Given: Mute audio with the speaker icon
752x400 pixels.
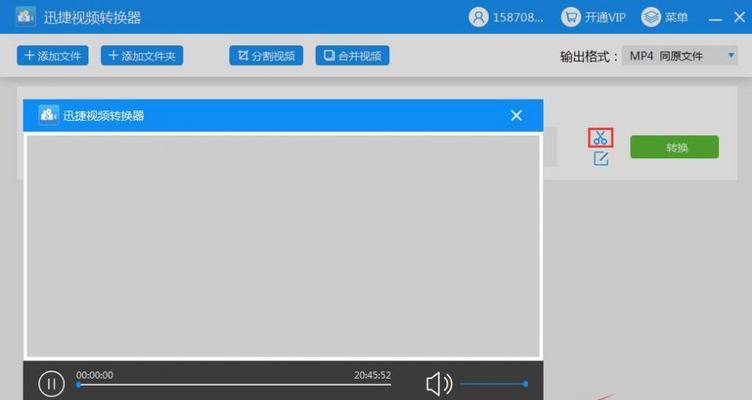Looking at the screenshot, I should pos(439,384).
